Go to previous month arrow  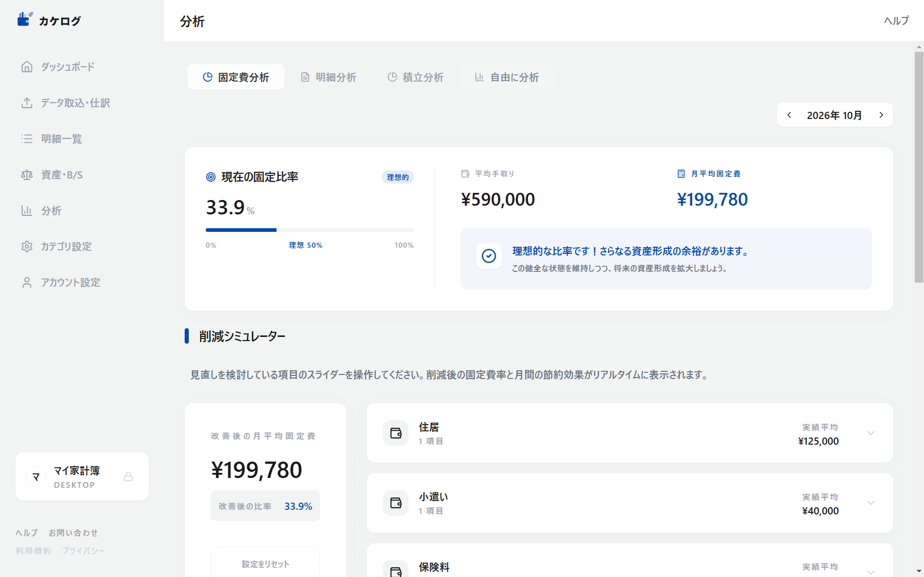coord(789,115)
